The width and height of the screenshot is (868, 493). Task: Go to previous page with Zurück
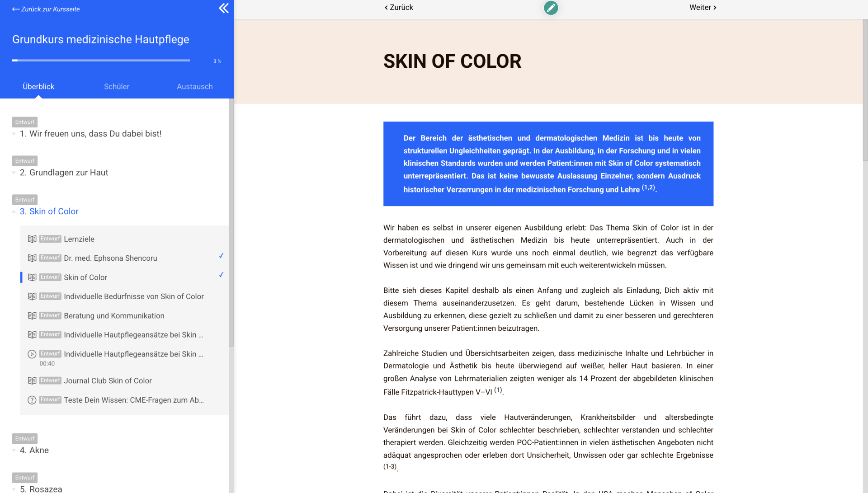click(x=399, y=7)
